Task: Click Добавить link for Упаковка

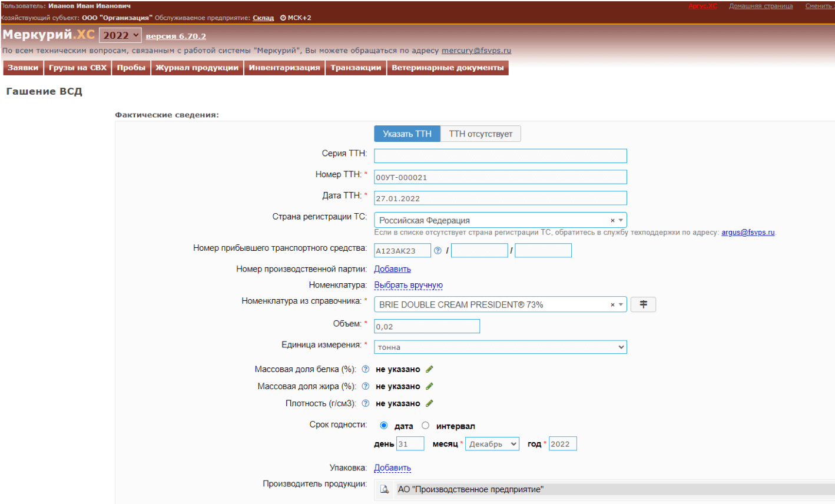Action: (x=393, y=468)
